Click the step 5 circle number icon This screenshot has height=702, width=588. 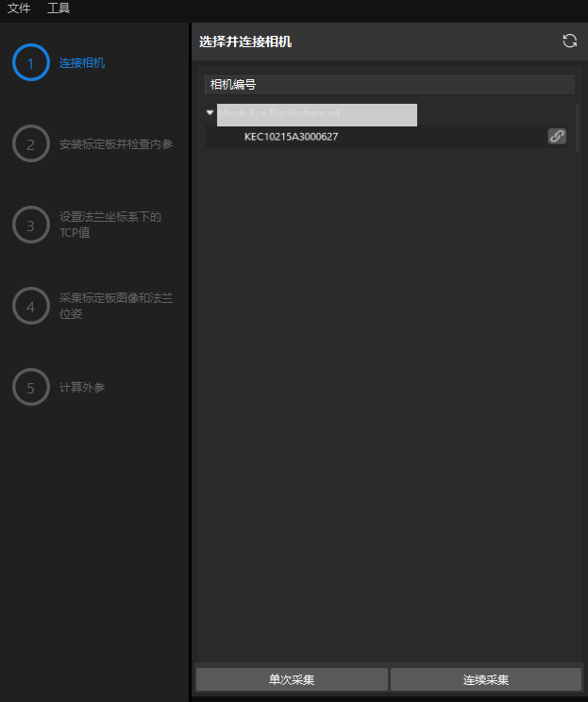[31, 387]
